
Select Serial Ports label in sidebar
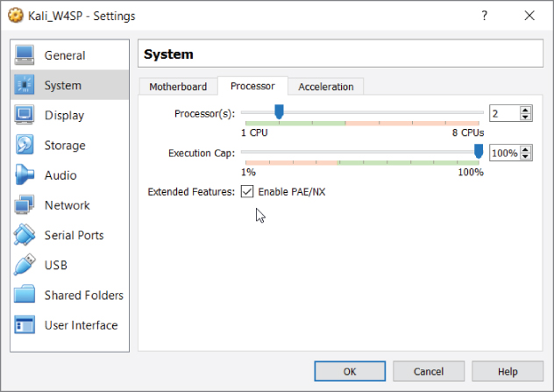pyautogui.click(x=75, y=235)
